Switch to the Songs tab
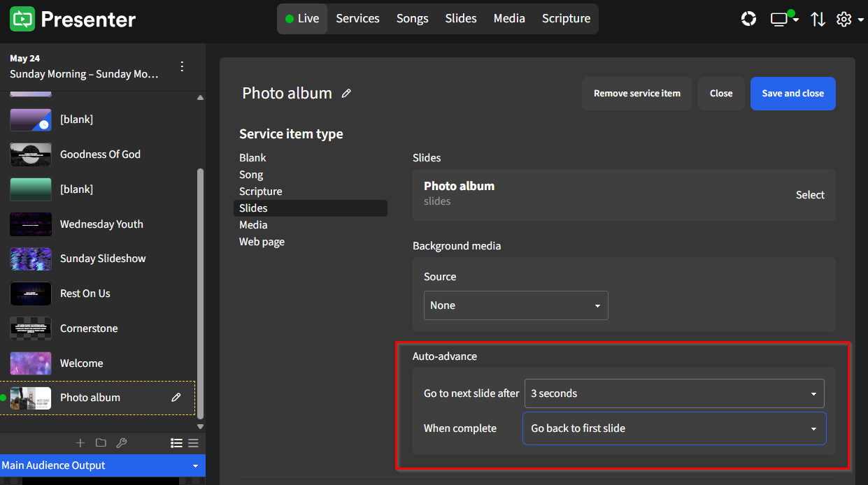868x485 pixels. pyautogui.click(x=412, y=19)
